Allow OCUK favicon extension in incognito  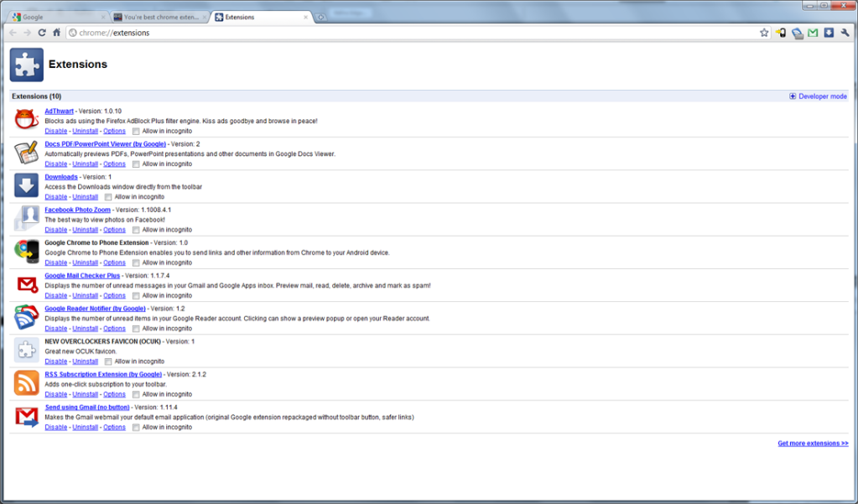[x=108, y=361]
